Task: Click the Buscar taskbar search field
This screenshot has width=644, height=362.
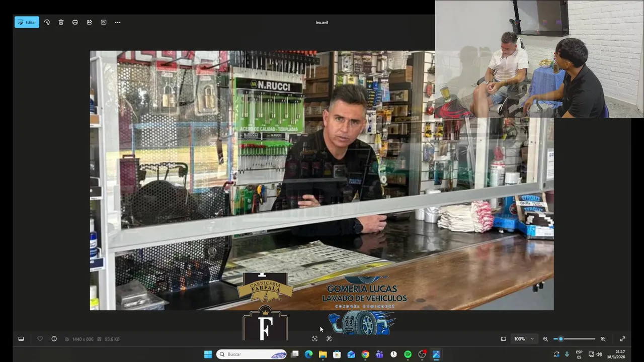Action: (x=252, y=354)
